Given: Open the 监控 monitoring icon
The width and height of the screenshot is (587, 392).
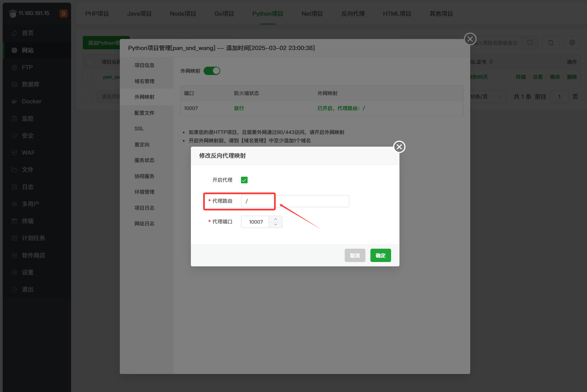Looking at the screenshot, I should (14, 119).
